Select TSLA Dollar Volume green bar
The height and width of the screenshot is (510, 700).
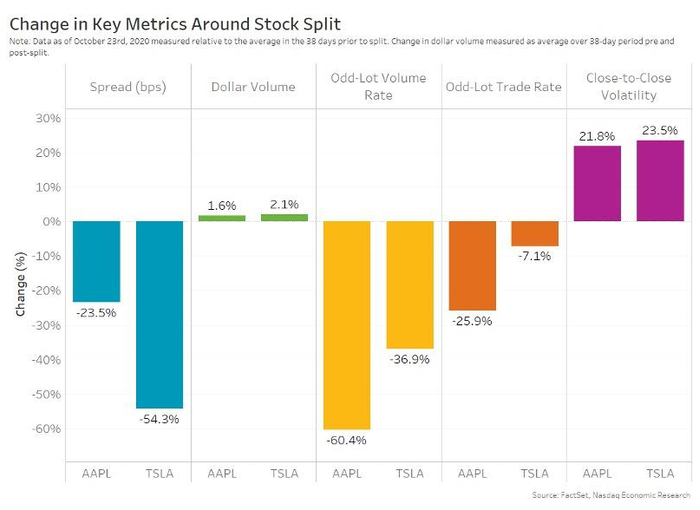coord(284,217)
